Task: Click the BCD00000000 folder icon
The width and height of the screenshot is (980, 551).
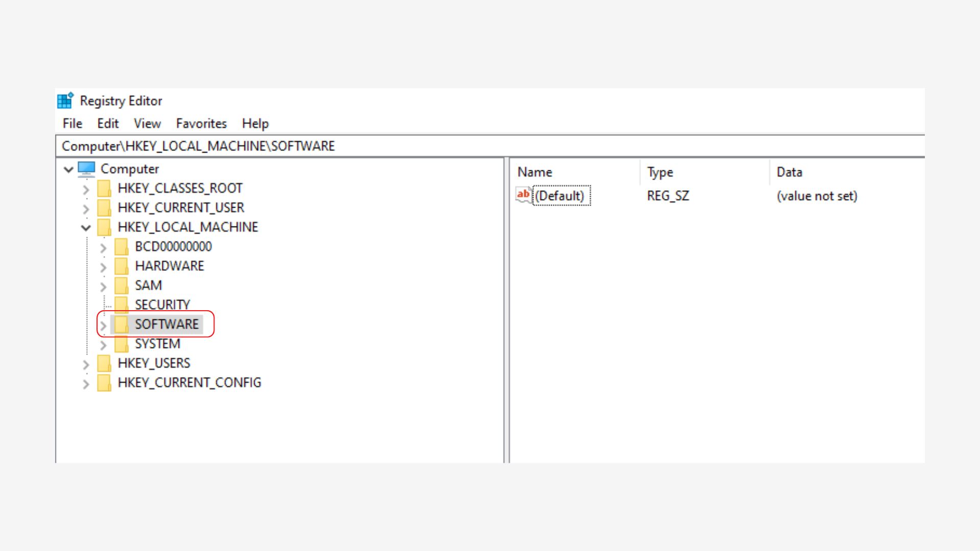Action: [121, 246]
